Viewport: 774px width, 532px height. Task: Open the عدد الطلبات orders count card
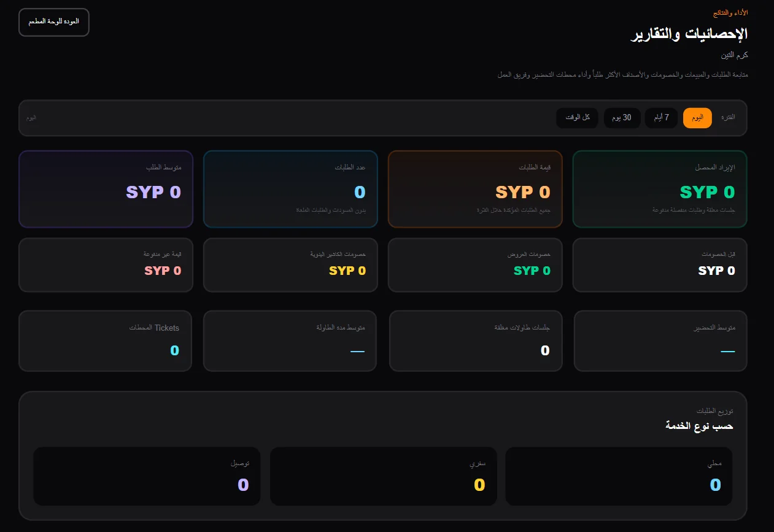pos(290,189)
